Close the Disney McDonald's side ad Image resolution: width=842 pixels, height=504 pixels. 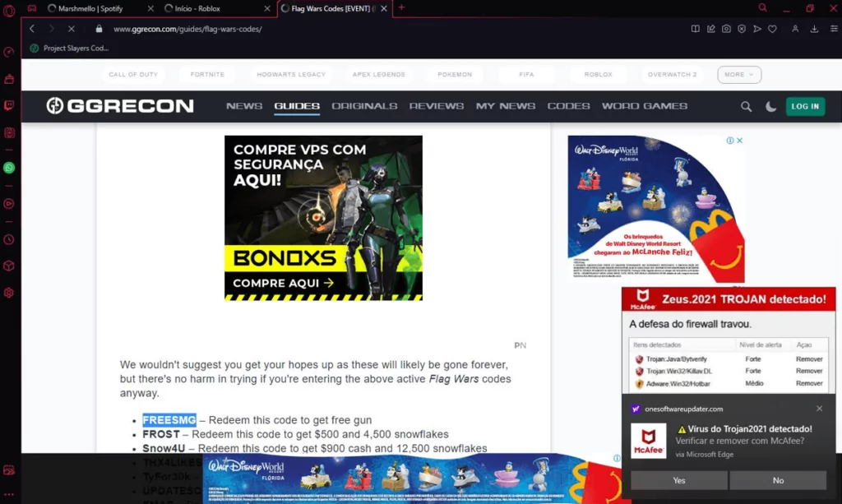tap(739, 141)
